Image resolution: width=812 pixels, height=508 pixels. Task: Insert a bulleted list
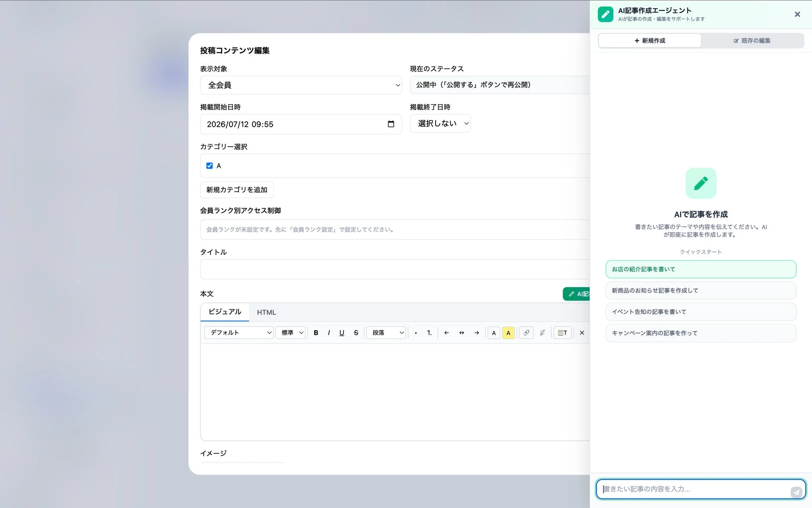[416, 333]
